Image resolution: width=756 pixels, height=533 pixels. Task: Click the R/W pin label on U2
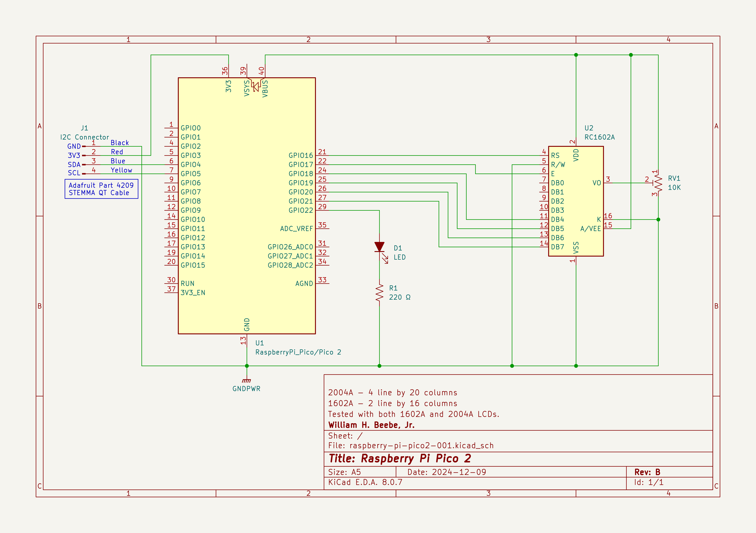click(558, 164)
